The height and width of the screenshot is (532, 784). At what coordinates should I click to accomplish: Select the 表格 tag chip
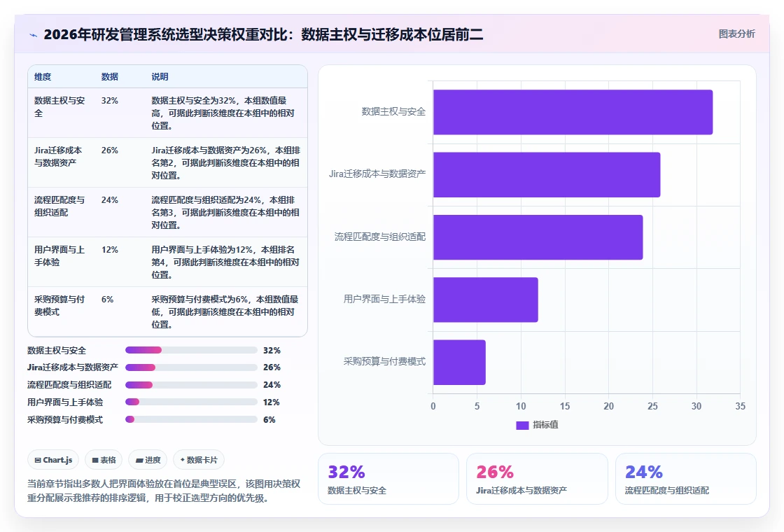[104, 460]
